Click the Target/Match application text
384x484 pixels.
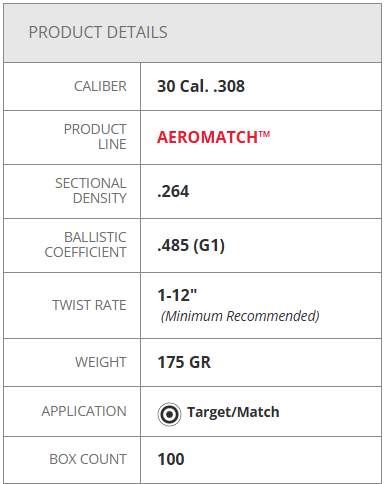pos(233,412)
